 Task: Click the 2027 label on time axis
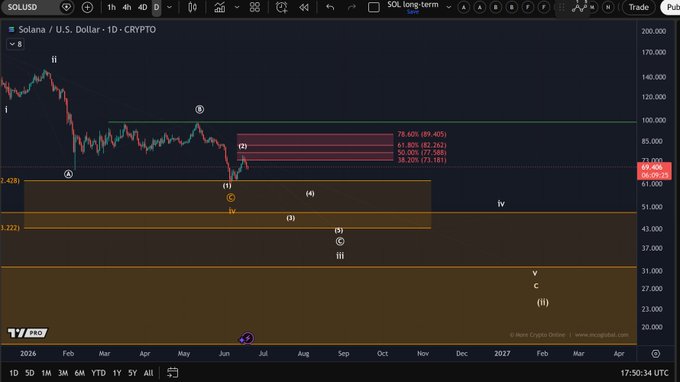click(502, 353)
